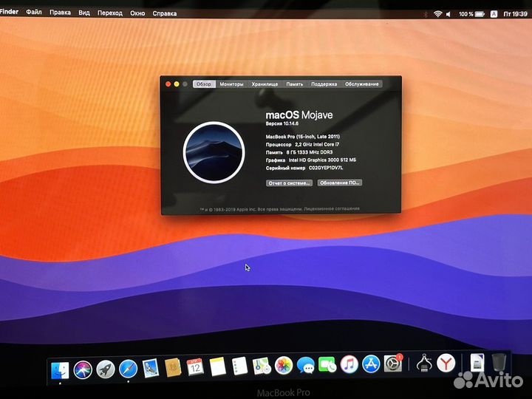Click the Версия 10.14.6 text
Image resolution: width=532 pixels, height=399 pixels.
point(282,123)
